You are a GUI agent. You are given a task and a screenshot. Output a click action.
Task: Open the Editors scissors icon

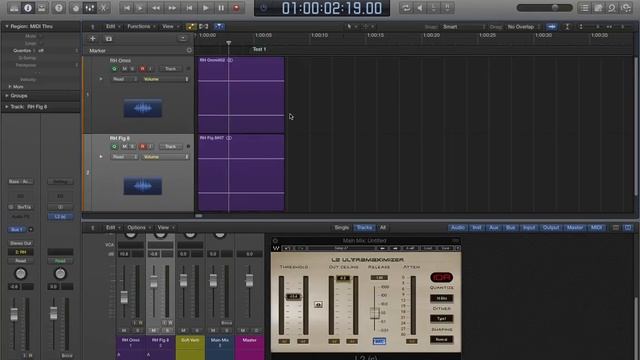click(103, 8)
